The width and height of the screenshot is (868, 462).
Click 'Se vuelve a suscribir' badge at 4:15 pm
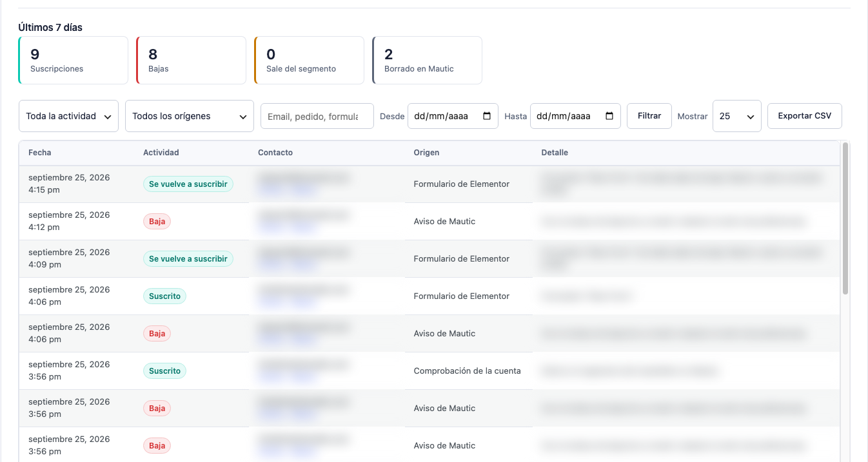(x=188, y=184)
